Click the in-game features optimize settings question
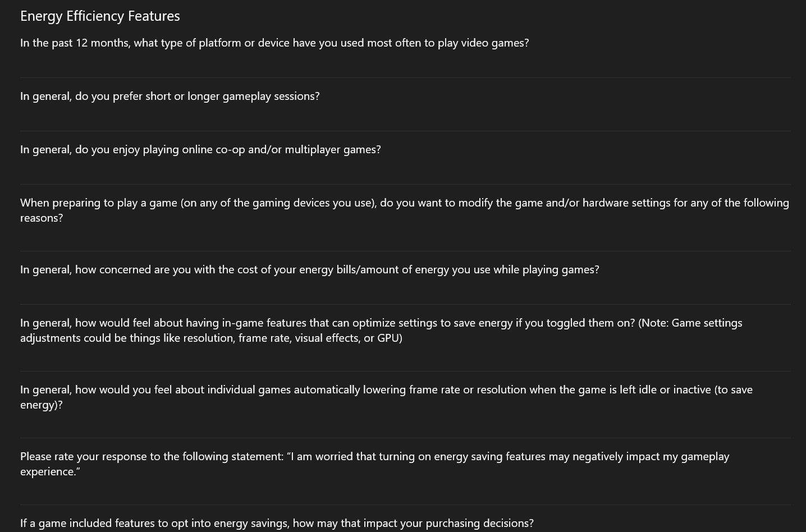806x532 pixels. 327,323
